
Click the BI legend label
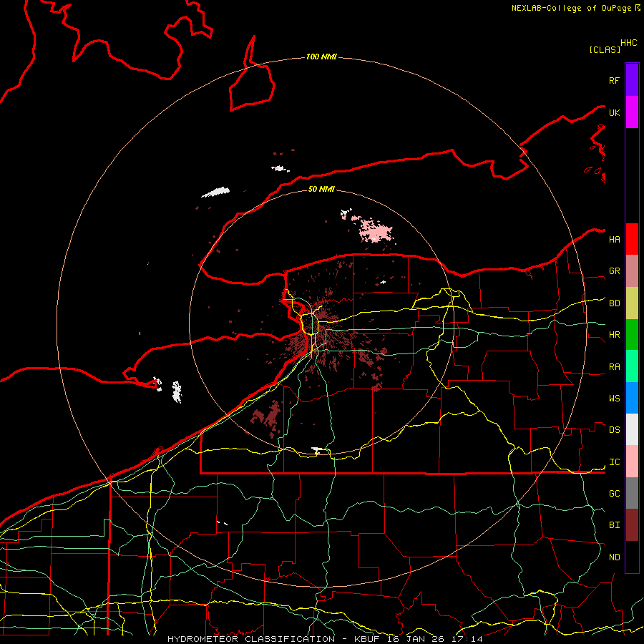(614, 525)
